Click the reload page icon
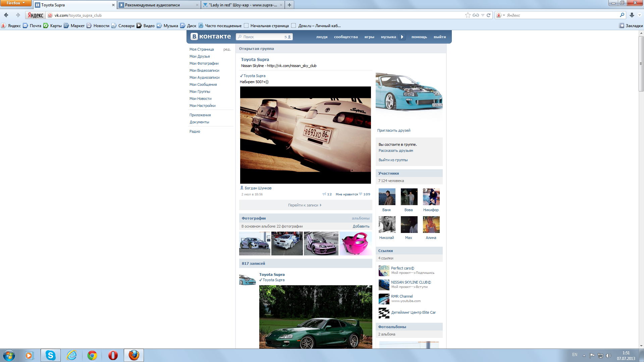 (x=489, y=15)
